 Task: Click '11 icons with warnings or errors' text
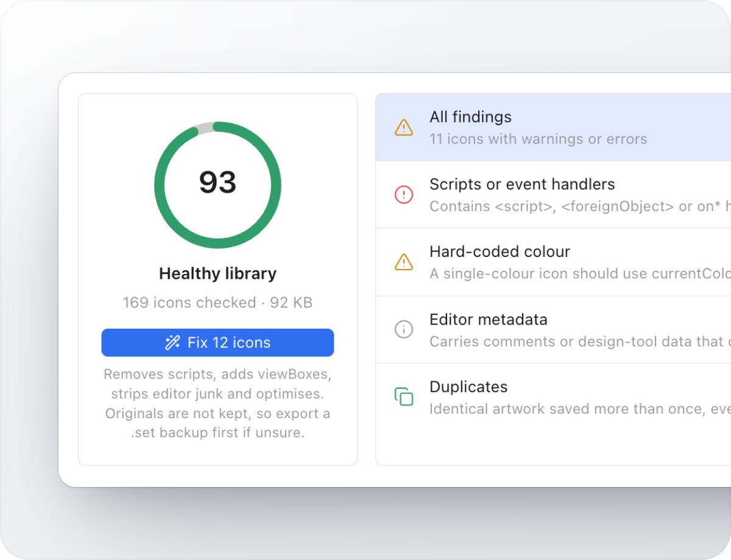(x=539, y=139)
